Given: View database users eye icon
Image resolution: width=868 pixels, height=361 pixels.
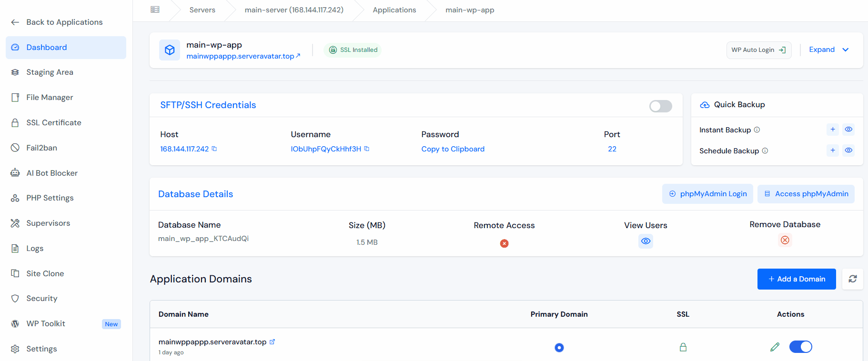Looking at the screenshot, I should pos(646,241).
